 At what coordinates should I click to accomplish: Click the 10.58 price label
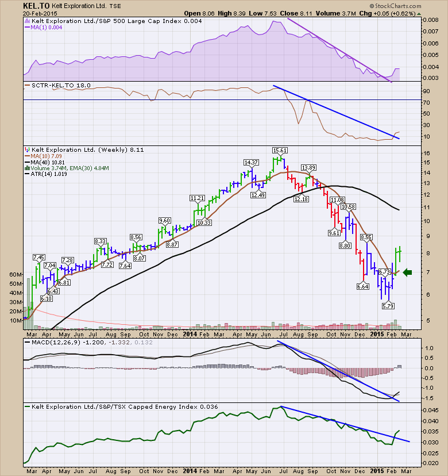pyautogui.click(x=348, y=207)
